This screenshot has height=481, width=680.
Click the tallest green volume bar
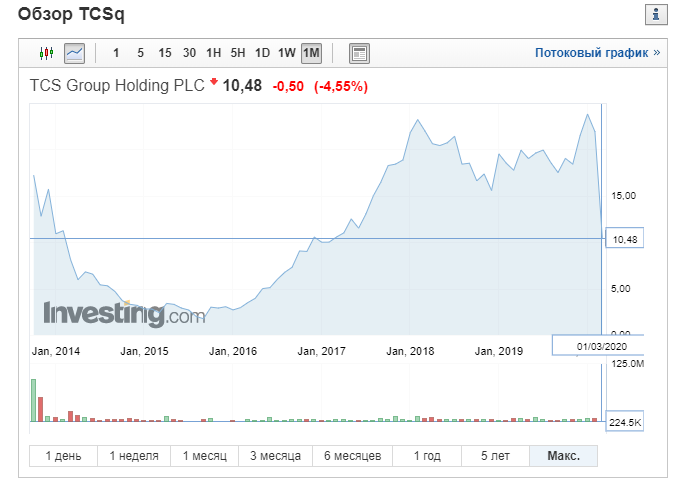33,400
